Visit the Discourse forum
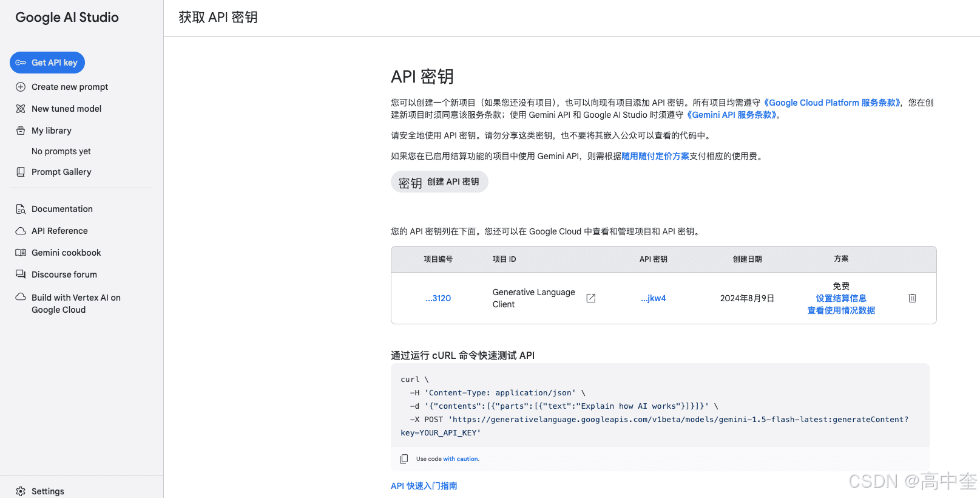Screen dimensions: 980x498 tap(64, 275)
